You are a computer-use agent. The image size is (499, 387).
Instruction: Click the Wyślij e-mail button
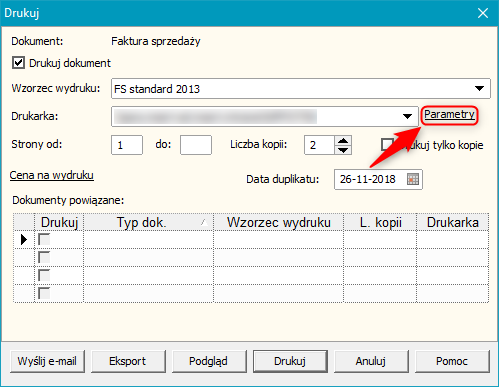pyautogui.click(x=47, y=361)
